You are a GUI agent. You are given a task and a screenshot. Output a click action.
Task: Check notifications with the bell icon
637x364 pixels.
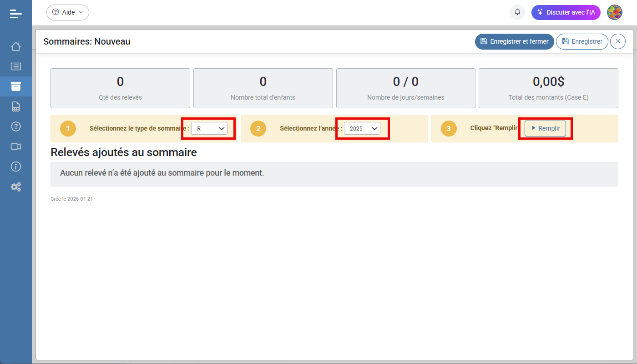click(517, 12)
